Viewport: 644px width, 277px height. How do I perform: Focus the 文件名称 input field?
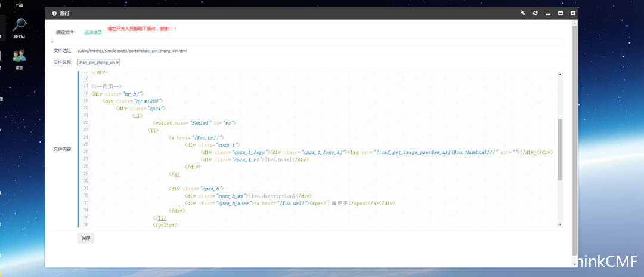pos(99,63)
